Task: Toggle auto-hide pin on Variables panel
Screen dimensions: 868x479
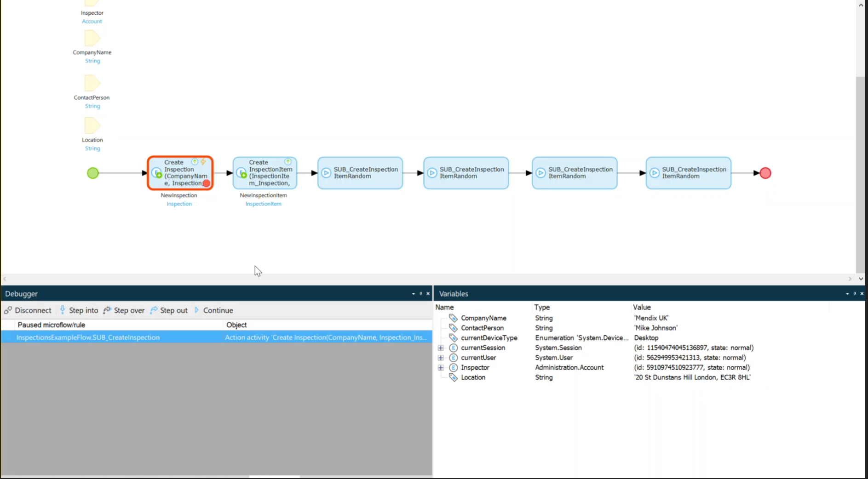Action: (854, 294)
